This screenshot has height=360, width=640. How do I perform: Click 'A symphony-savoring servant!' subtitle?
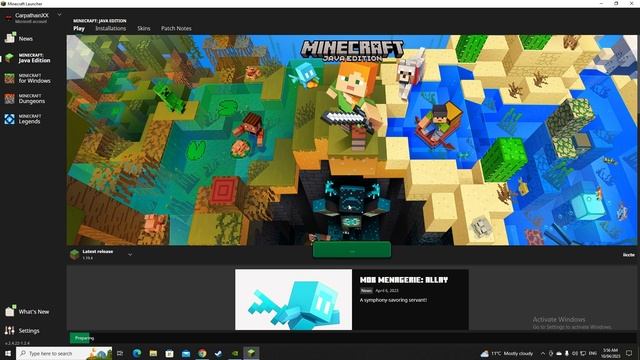(393, 300)
